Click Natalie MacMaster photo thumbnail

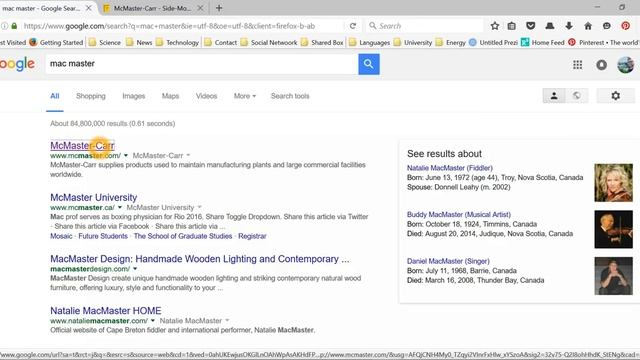613,182
